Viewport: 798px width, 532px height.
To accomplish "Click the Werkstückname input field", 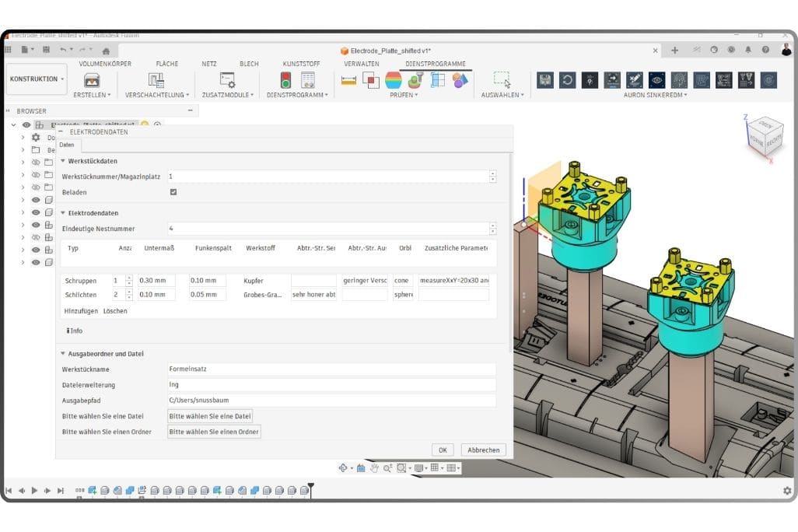I will pos(331,369).
